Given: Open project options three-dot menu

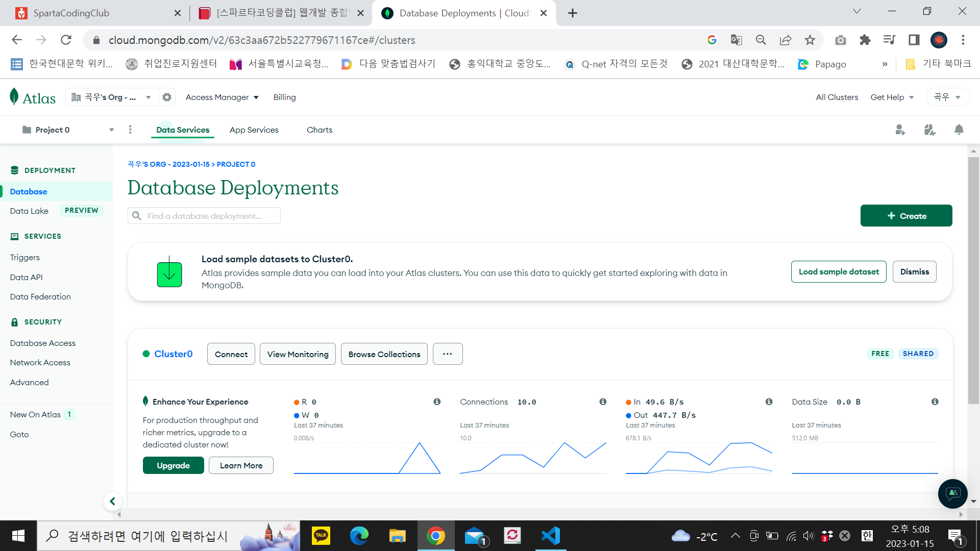Looking at the screenshot, I should tap(130, 130).
